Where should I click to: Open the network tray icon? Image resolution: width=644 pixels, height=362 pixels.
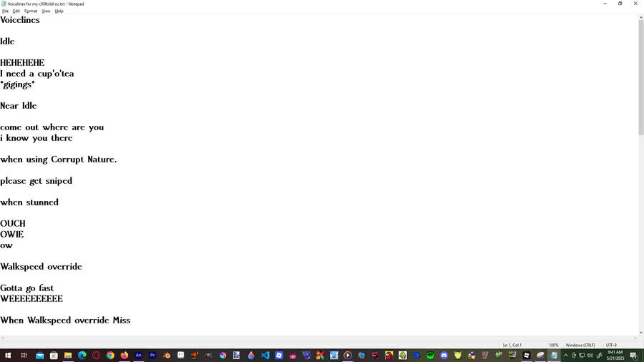tap(582, 356)
